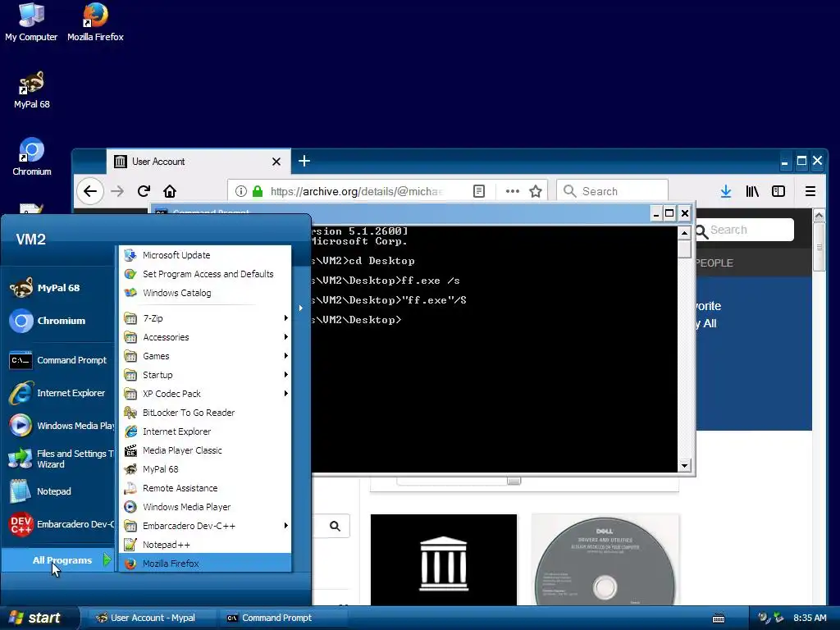This screenshot has height=630, width=840.
Task: Expand the Games submenu
Action: pos(205,356)
